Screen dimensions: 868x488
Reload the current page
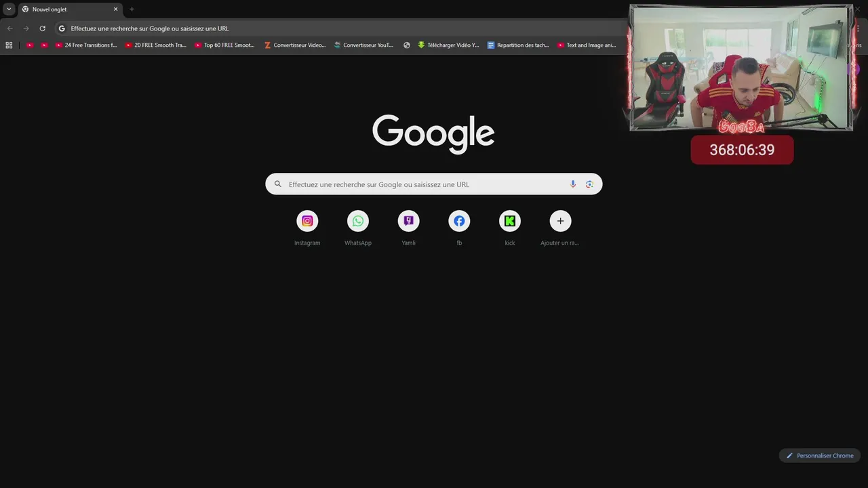pos(42,28)
